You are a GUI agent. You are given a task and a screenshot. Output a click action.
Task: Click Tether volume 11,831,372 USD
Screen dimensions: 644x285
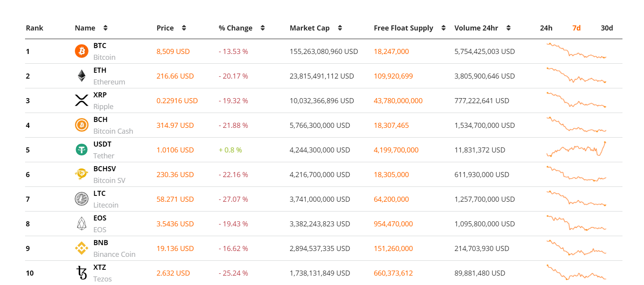pos(480,150)
